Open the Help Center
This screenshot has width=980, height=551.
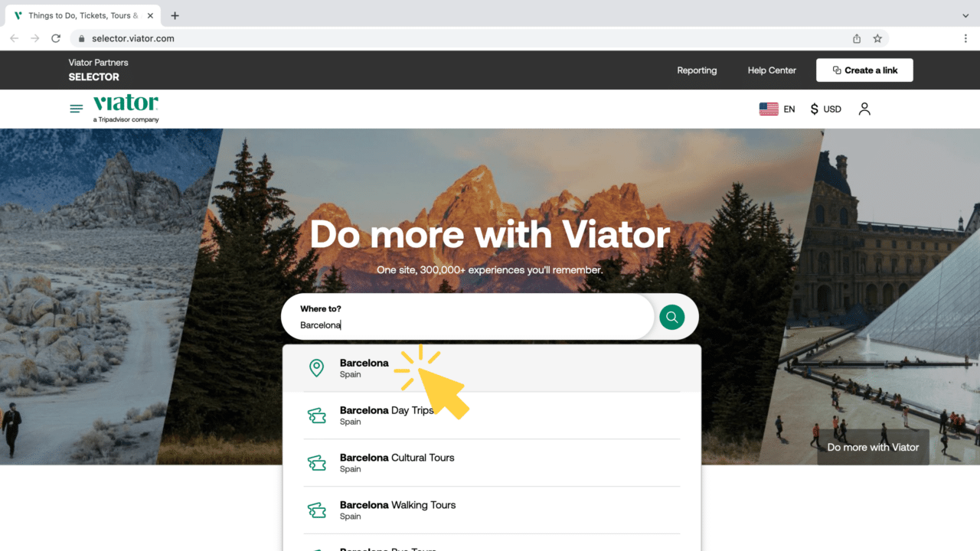coord(772,70)
